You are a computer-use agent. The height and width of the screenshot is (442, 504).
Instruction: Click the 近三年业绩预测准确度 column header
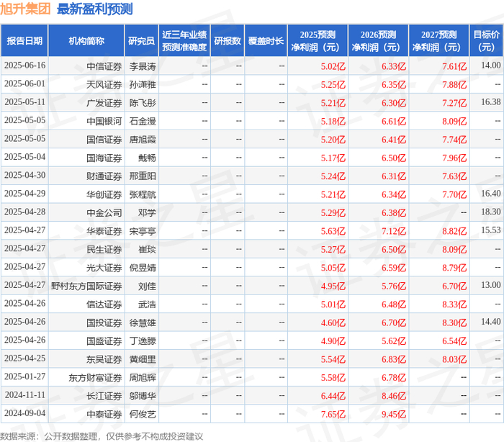click(x=184, y=41)
